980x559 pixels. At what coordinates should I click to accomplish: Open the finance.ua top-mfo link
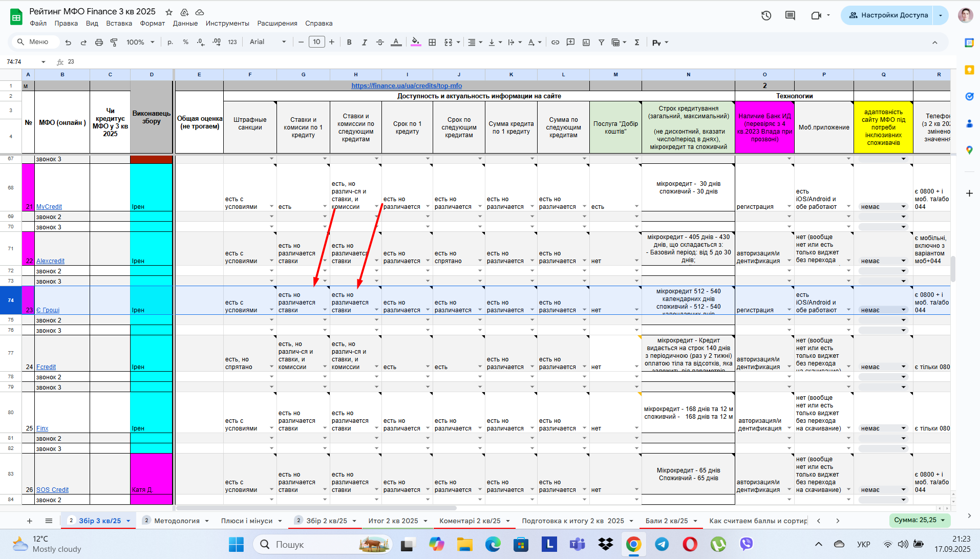coord(407,86)
